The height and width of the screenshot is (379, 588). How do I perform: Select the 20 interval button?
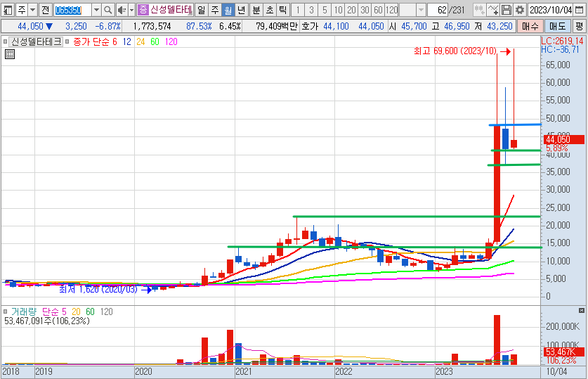(x=351, y=10)
